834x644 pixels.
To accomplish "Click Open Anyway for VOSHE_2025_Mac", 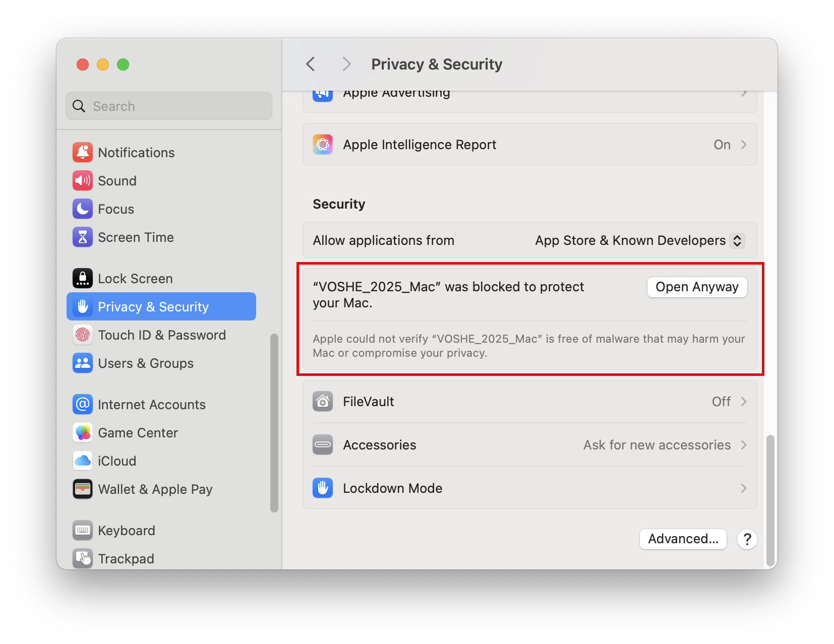I will tap(696, 287).
